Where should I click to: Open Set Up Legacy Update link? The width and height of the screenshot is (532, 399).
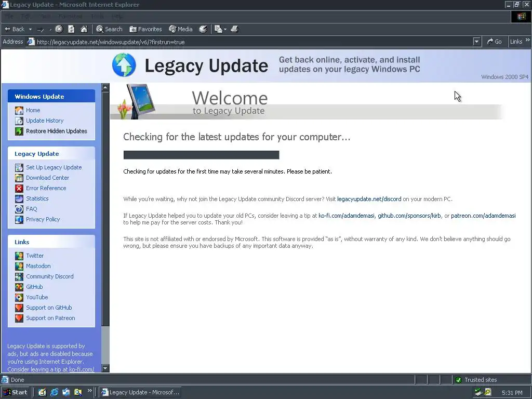pos(54,167)
